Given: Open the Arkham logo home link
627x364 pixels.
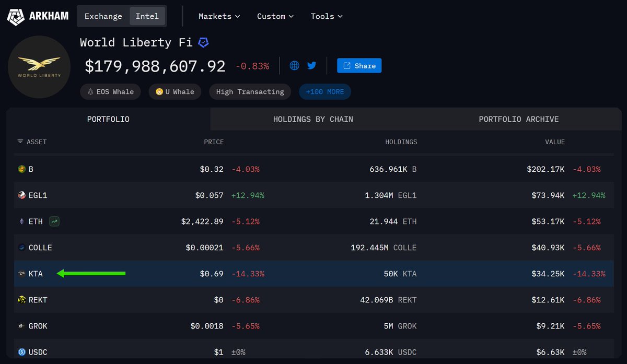Looking at the screenshot, I should [38, 16].
